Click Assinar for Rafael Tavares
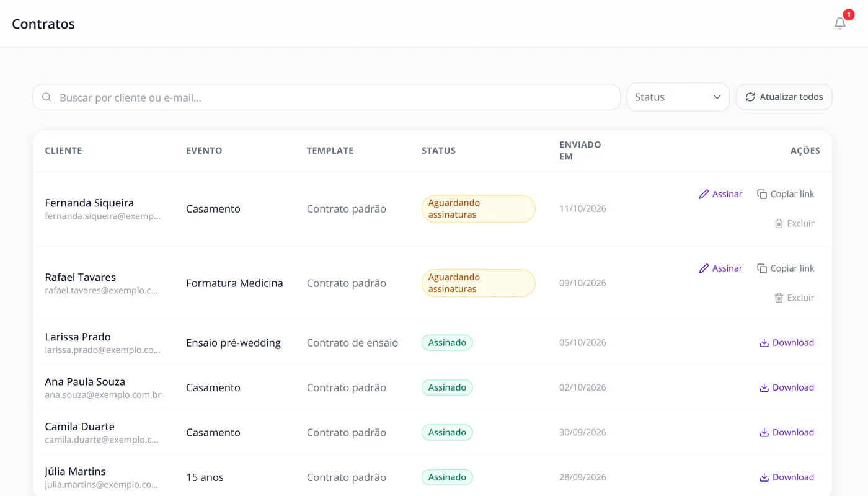This screenshot has width=868, height=496. click(720, 268)
